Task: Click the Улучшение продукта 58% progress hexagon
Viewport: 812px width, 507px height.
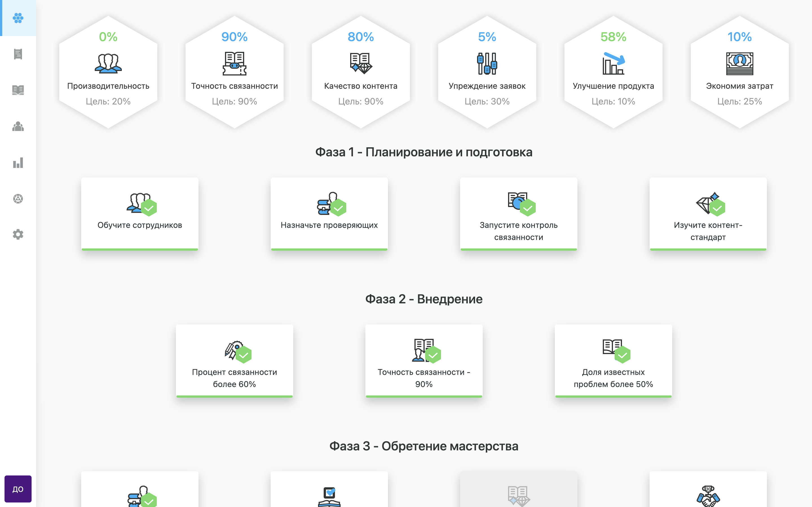Action: (613, 70)
